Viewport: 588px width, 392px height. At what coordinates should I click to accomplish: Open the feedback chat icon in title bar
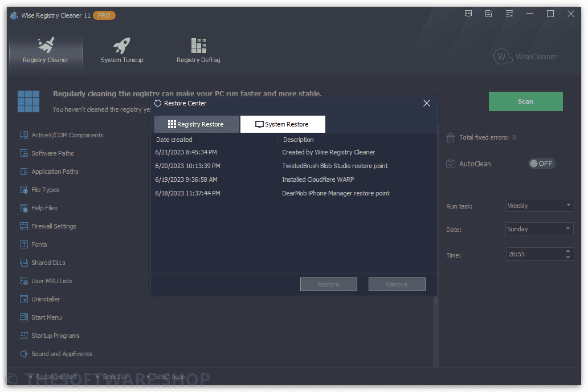click(468, 14)
